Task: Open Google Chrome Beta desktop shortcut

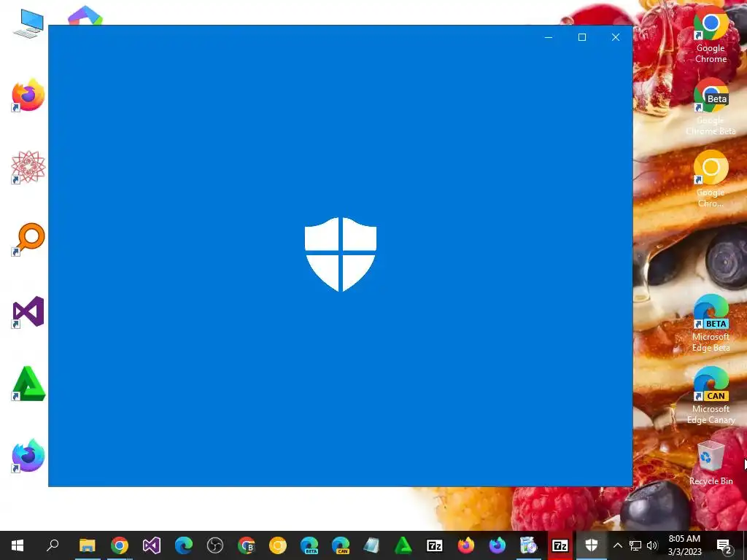Action: pos(711,108)
